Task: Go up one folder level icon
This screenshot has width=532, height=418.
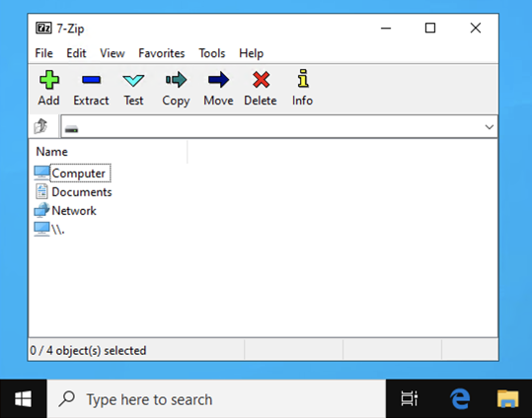Action: tap(41, 126)
